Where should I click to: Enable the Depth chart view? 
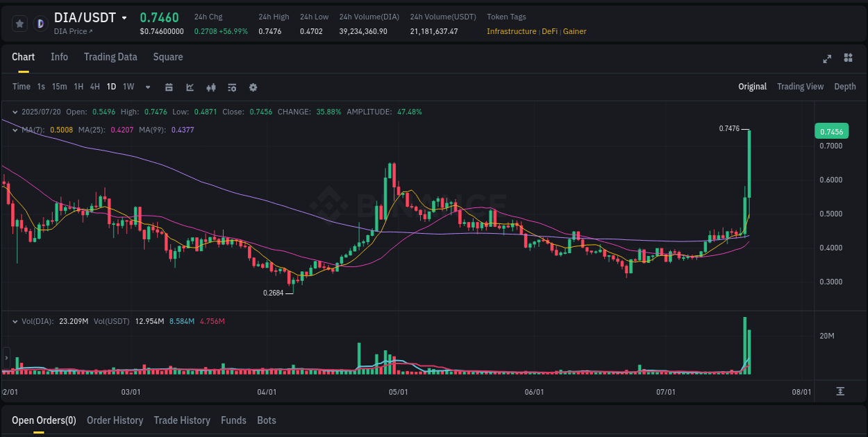pyautogui.click(x=844, y=86)
